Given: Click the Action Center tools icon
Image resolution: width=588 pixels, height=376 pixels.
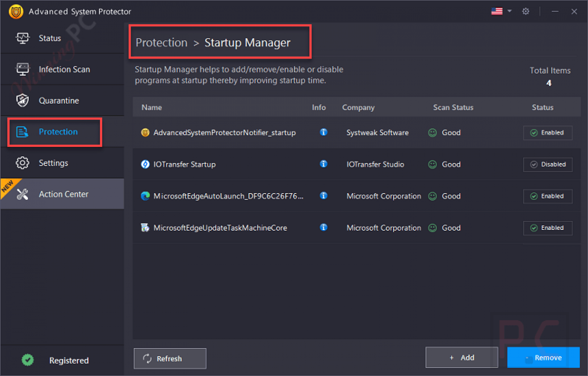Looking at the screenshot, I should pos(23,194).
